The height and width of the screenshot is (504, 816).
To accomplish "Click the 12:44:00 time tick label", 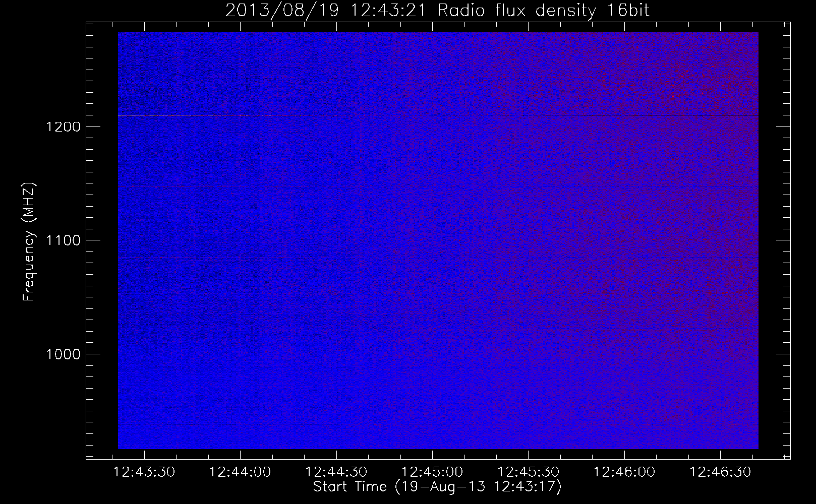I will [240, 472].
